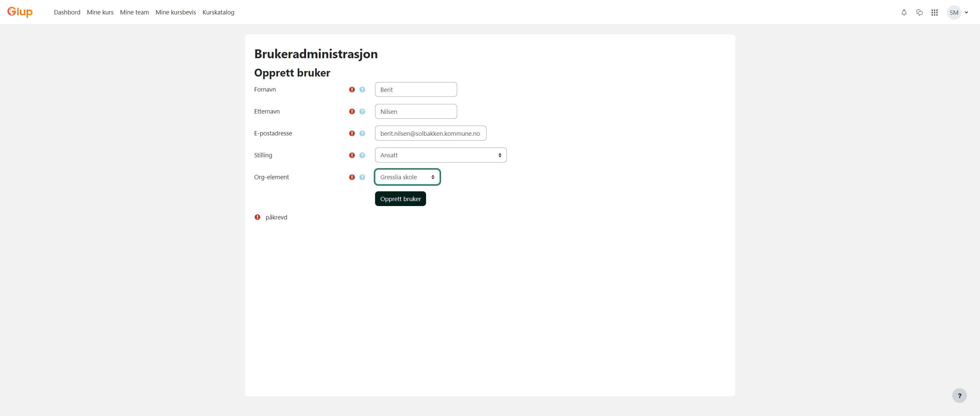Image resolution: width=980 pixels, height=416 pixels.
Task: Open the floating help question button
Action: click(959, 395)
